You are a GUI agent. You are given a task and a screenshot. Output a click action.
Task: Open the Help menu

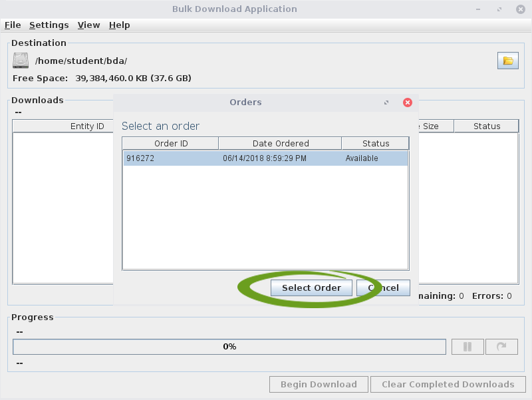click(x=120, y=25)
